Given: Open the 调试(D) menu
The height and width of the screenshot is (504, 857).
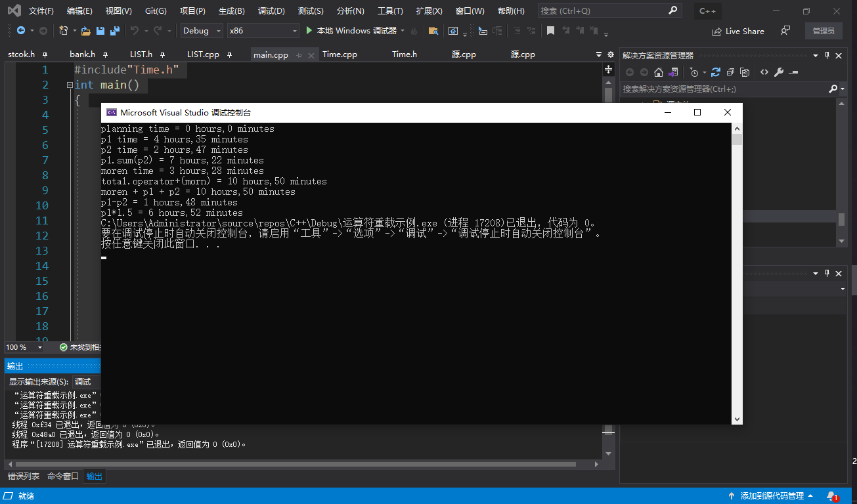Looking at the screenshot, I should (x=271, y=11).
